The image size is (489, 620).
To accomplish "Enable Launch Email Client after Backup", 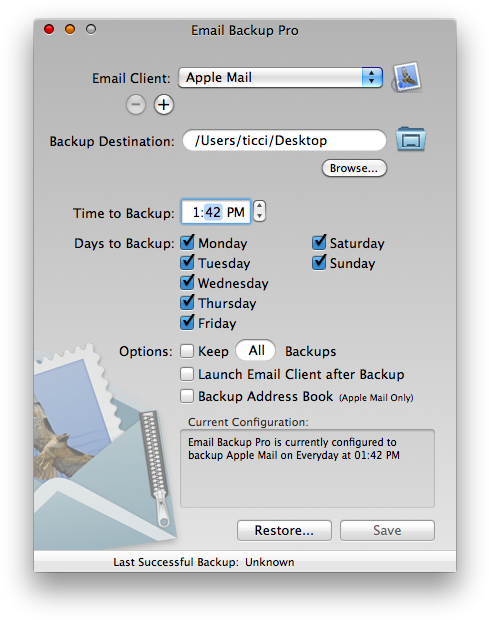I will pos(187,374).
